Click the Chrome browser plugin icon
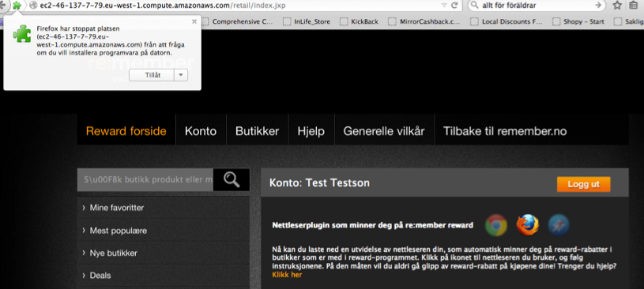This screenshot has width=644, height=289. pyautogui.click(x=496, y=225)
